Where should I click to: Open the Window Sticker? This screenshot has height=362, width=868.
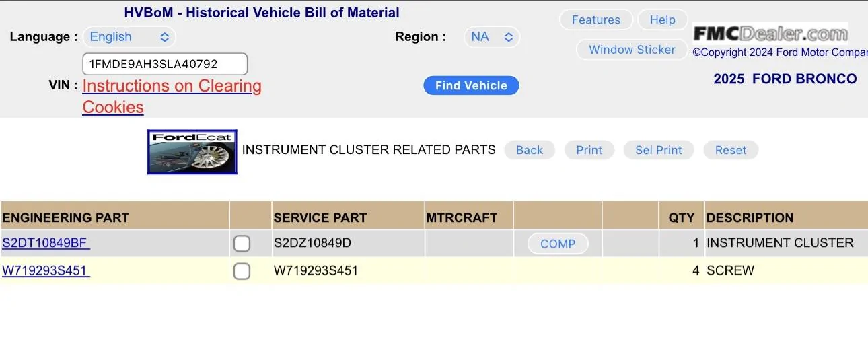coord(632,50)
